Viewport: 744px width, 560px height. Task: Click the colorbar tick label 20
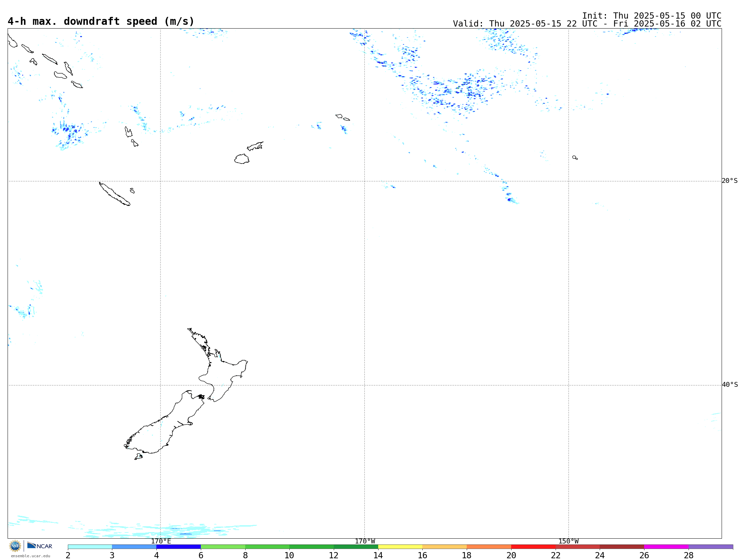511,556
